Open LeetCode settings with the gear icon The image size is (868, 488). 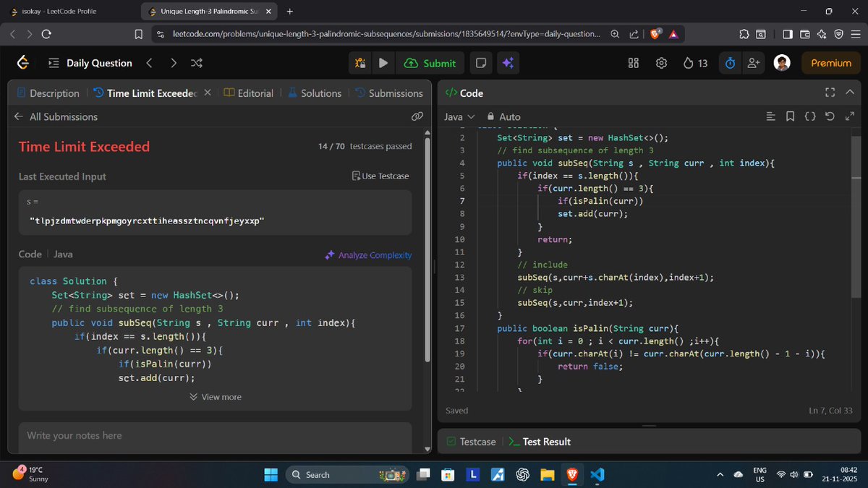pos(661,63)
